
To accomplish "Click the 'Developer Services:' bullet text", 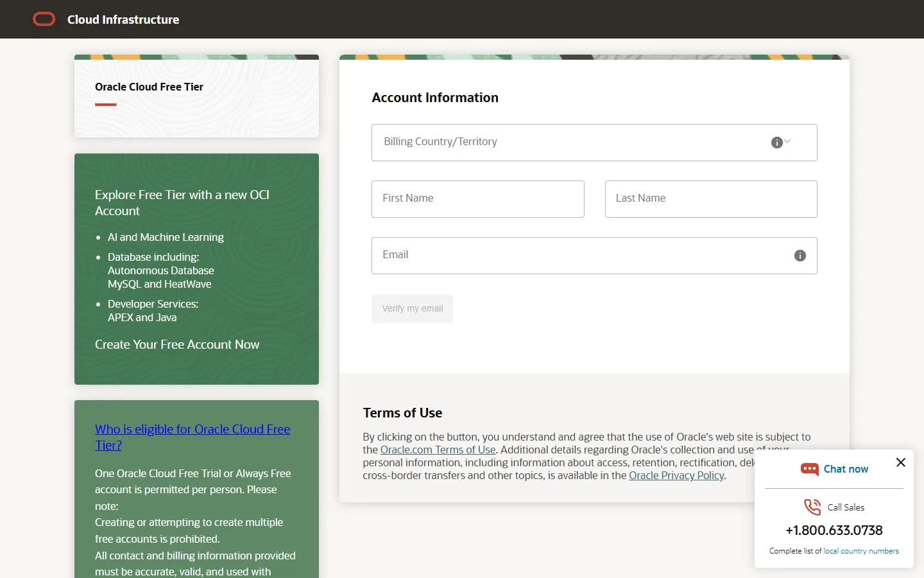I will [x=153, y=304].
